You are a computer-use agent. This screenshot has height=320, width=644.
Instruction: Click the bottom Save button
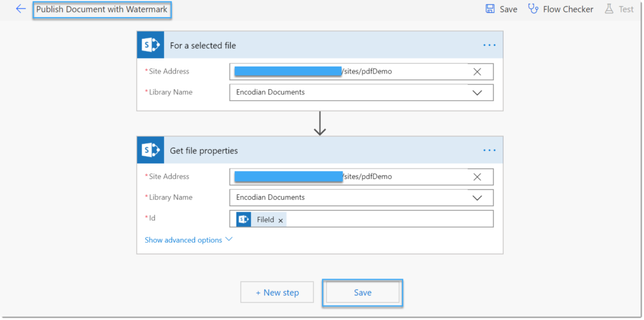pos(363,292)
